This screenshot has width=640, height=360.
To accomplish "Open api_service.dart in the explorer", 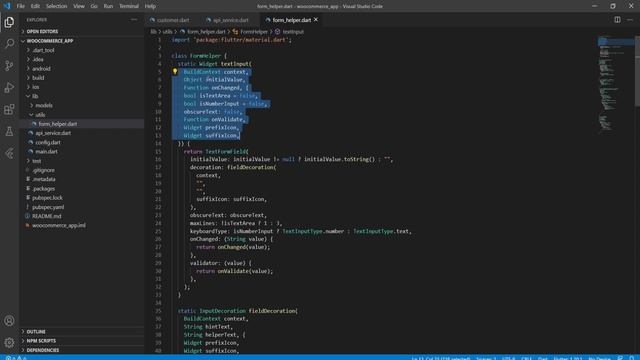I will [x=82, y=133].
